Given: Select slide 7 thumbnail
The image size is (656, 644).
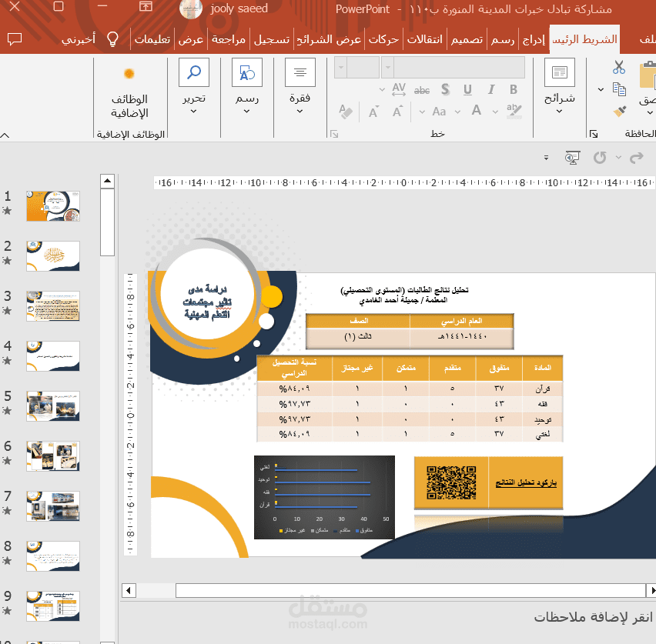Looking at the screenshot, I should coord(52,506).
